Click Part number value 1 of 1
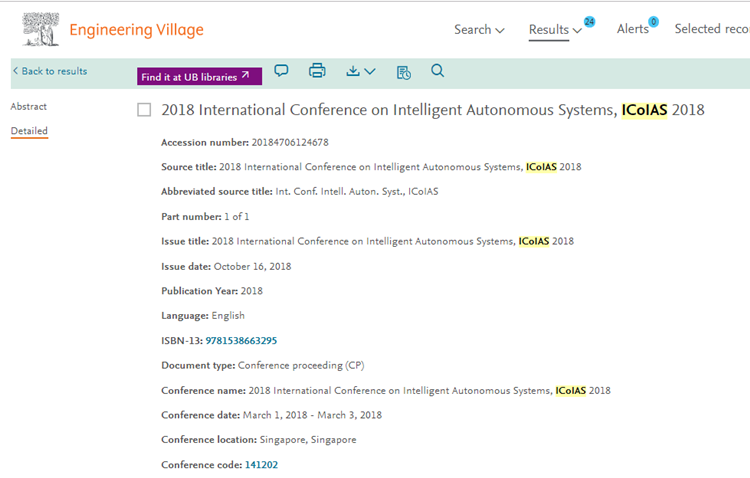Image resolution: width=750 pixels, height=478 pixels. pyautogui.click(x=237, y=217)
